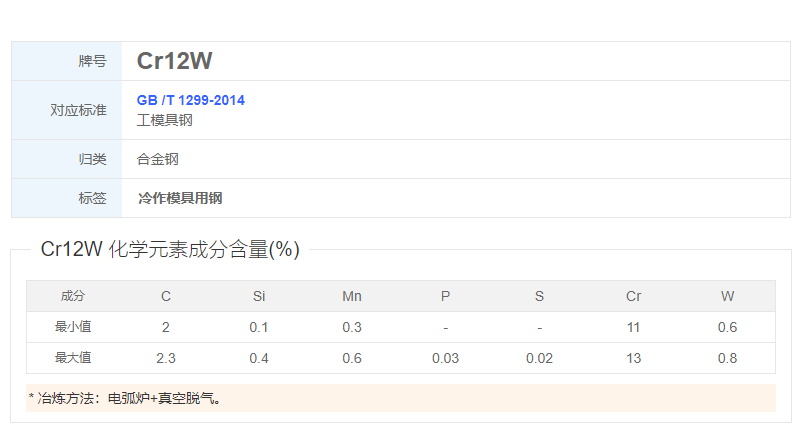Click the maximum Cr value 13
This screenshot has width=800, height=440.
coord(633,358)
